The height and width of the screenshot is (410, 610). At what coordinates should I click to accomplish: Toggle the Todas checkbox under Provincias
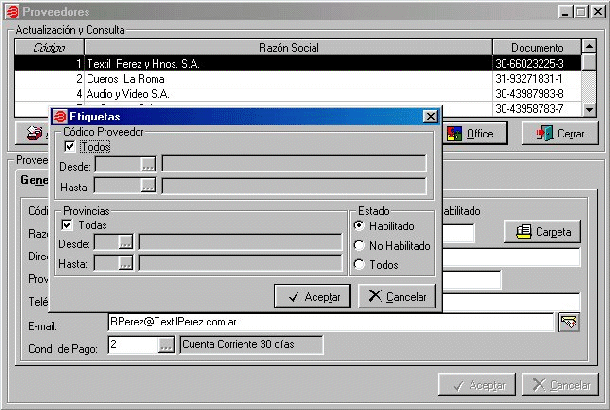coord(68,225)
